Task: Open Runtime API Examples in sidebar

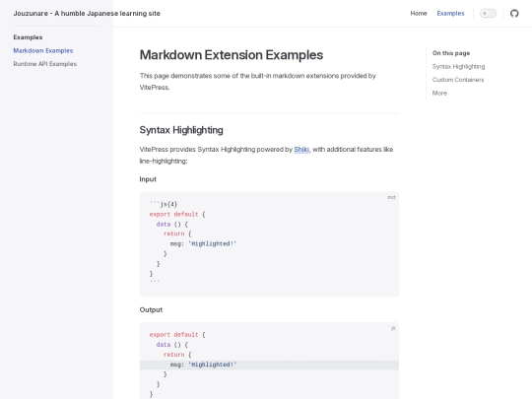Action: (x=44, y=64)
